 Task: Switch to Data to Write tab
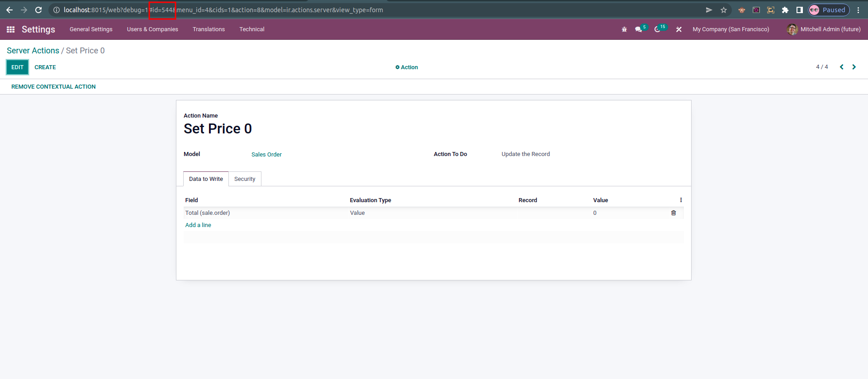point(206,179)
